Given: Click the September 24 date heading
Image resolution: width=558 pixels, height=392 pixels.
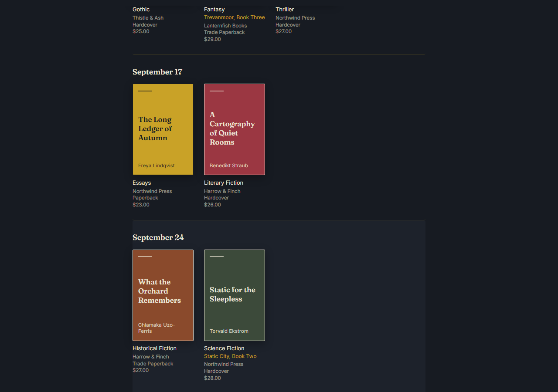Looking at the screenshot, I should coord(158,237).
